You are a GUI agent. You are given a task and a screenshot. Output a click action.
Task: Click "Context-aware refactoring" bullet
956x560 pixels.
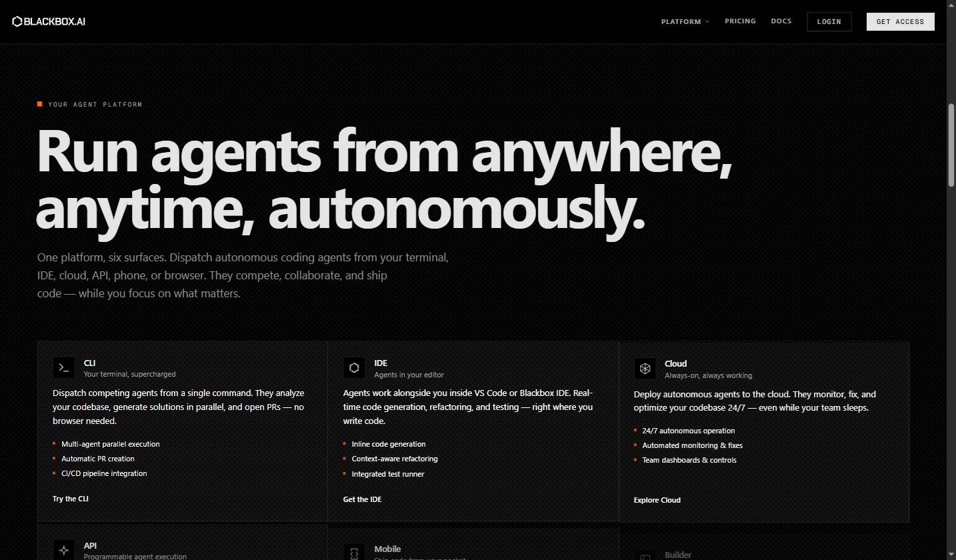(x=395, y=459)
